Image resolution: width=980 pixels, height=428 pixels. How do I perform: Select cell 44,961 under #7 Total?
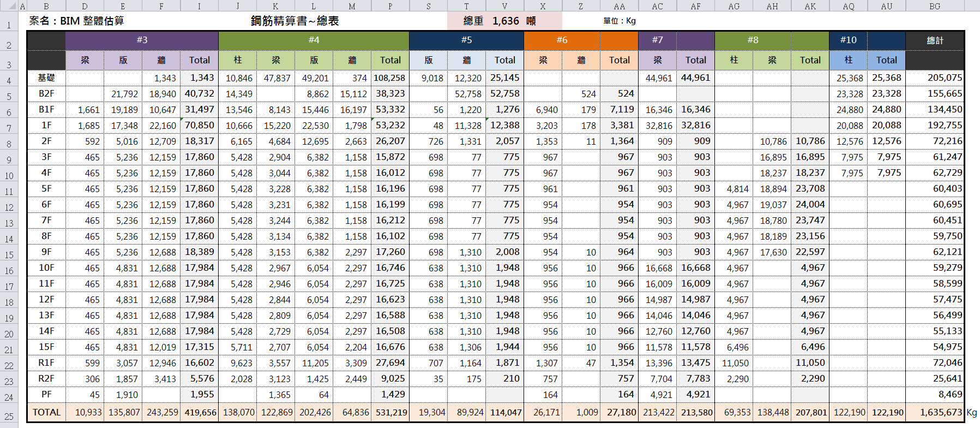(x=695, y=78)
